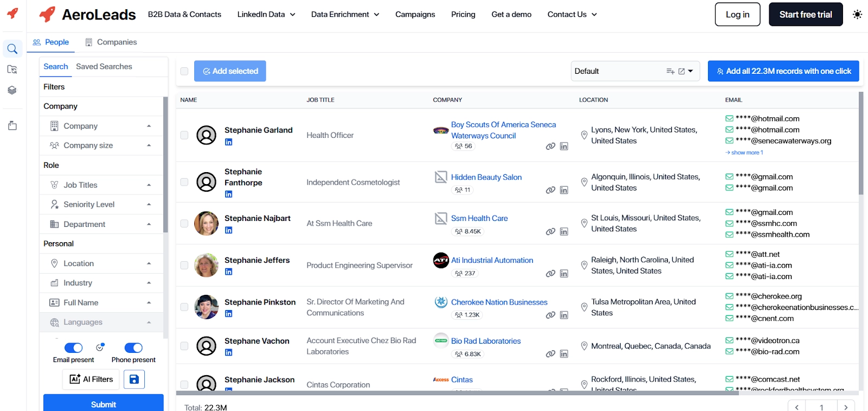Screen dimensions: 868x411
Task: Expand the Company filter
Action: 101,126
